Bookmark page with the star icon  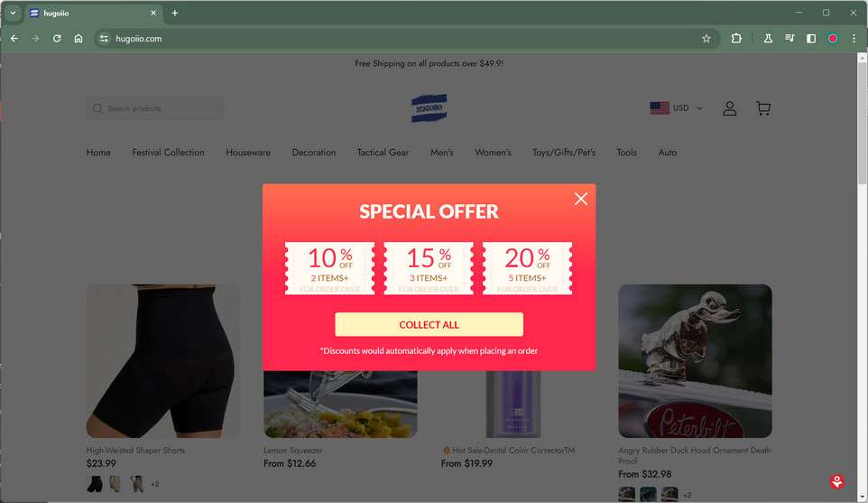click(x=706, y=39)
